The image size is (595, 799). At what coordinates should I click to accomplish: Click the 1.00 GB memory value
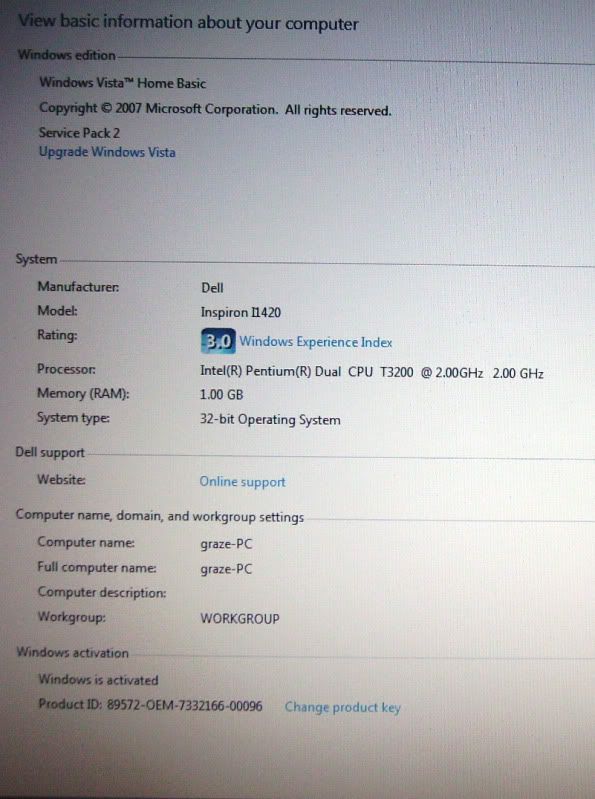click(x=221, y=394)
